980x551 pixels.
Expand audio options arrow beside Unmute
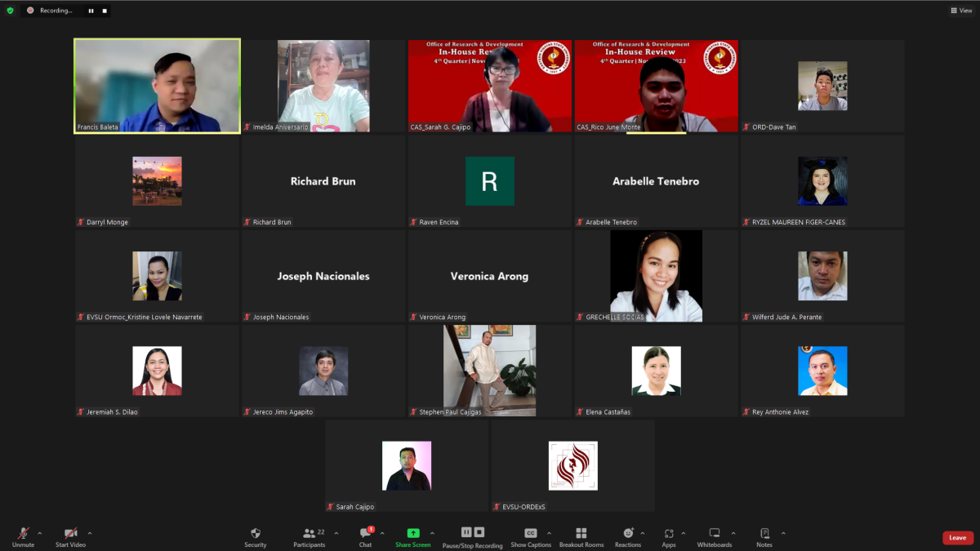click(x=40, y=533)
